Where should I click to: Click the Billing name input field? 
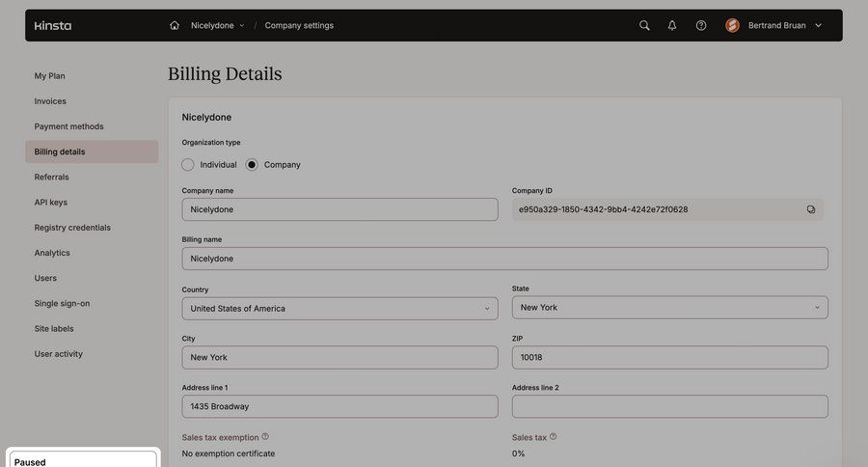504,259
